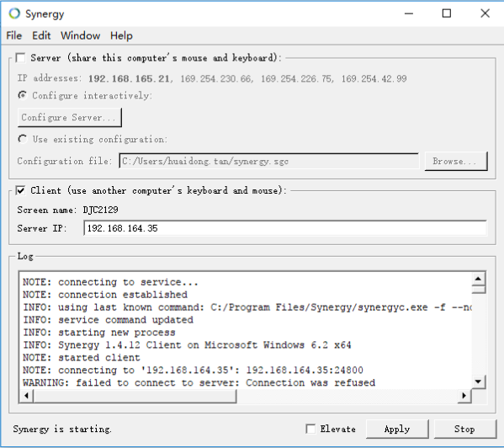Click the IP address 192.168.165.21

click(x=130, y=79)
